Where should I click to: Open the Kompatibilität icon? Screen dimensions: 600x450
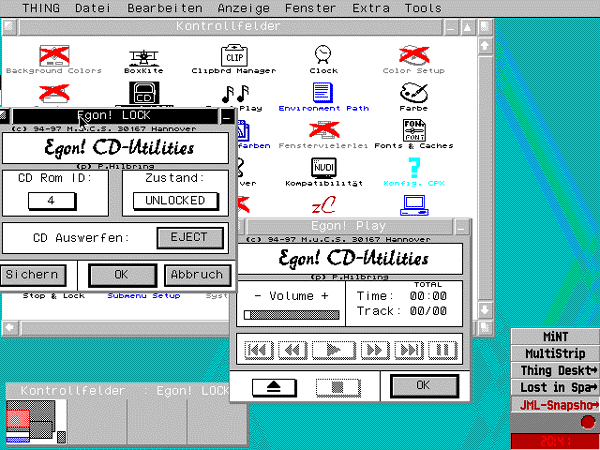[x=323, y=168]
